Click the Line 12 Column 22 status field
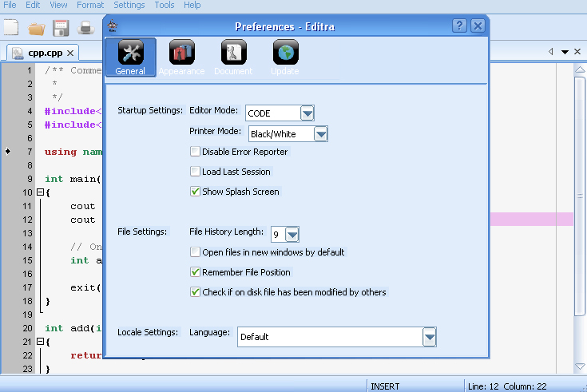Screen dimensions: 587x392 507,386
